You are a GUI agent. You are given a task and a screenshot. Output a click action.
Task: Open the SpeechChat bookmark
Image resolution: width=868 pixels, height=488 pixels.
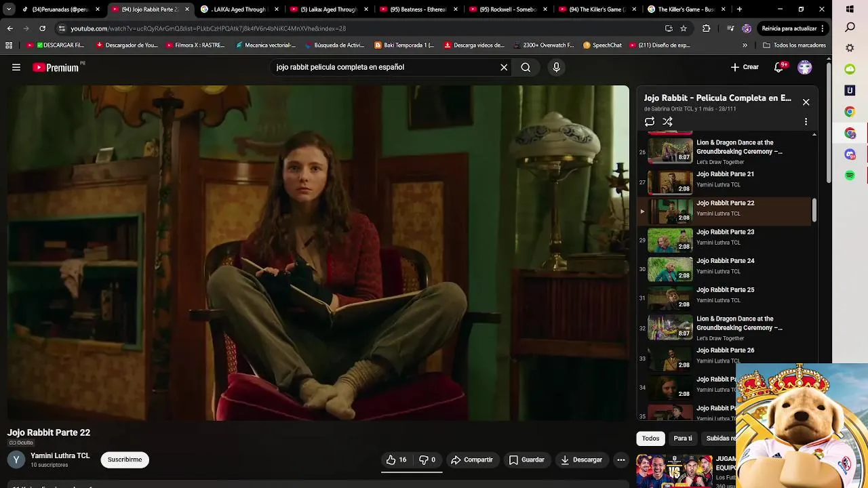tap(602, 45)
